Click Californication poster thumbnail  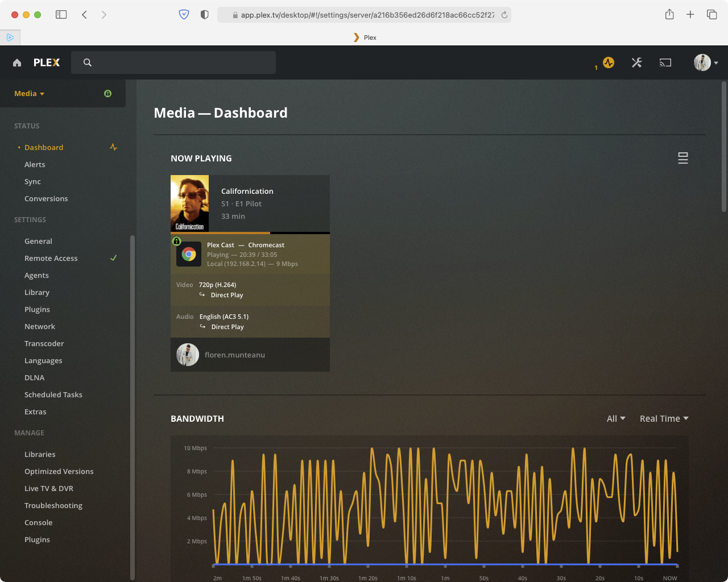189,203
